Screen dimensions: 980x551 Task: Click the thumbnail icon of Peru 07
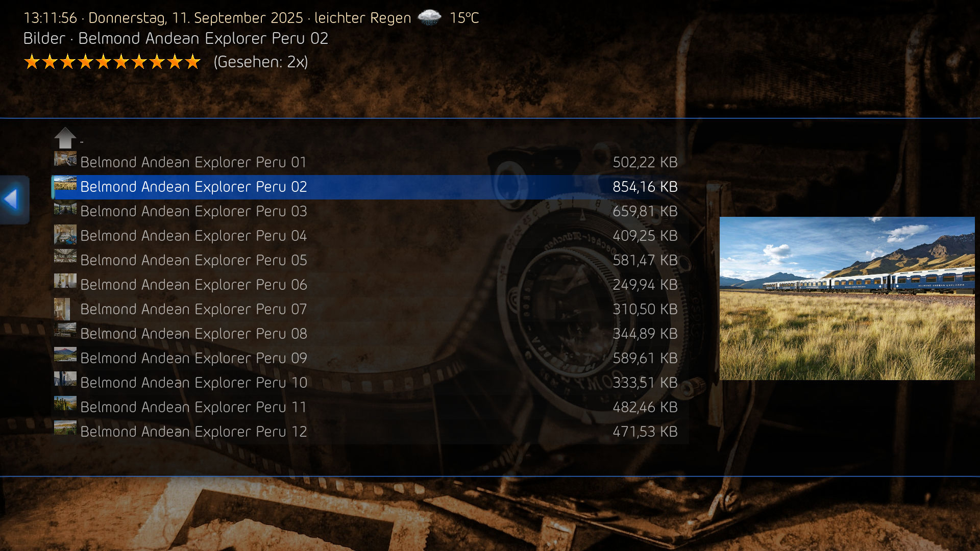[62, 309]
